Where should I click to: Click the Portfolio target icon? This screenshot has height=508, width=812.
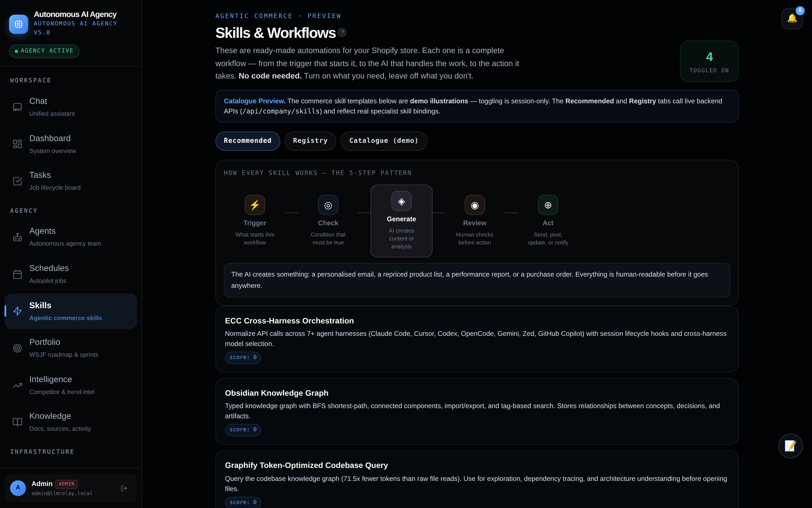(x=17, y=348)
